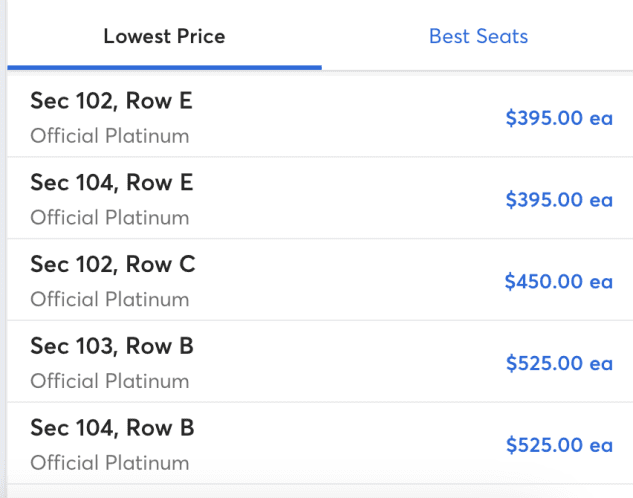Select the Sec 102, Row C listing title

point(113,265)
